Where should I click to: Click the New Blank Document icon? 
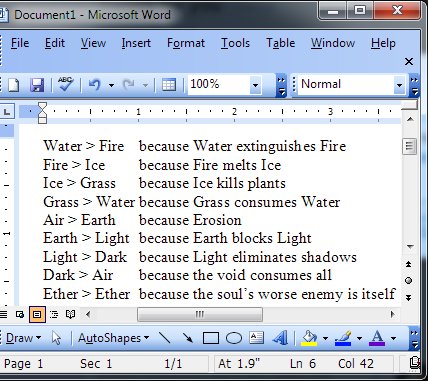pyautogui.click(x=13, y=85)
